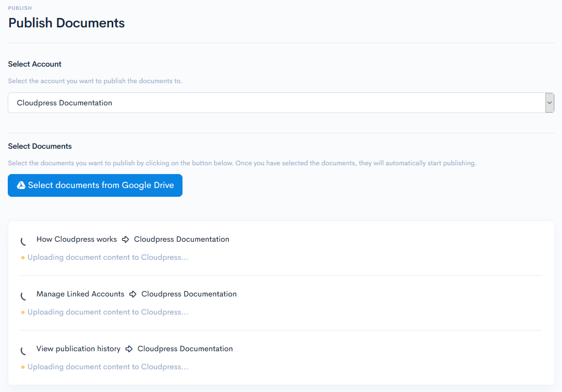
Task: Click the PUBLISH breadcrumb label
Action: [x=20, y=8]
